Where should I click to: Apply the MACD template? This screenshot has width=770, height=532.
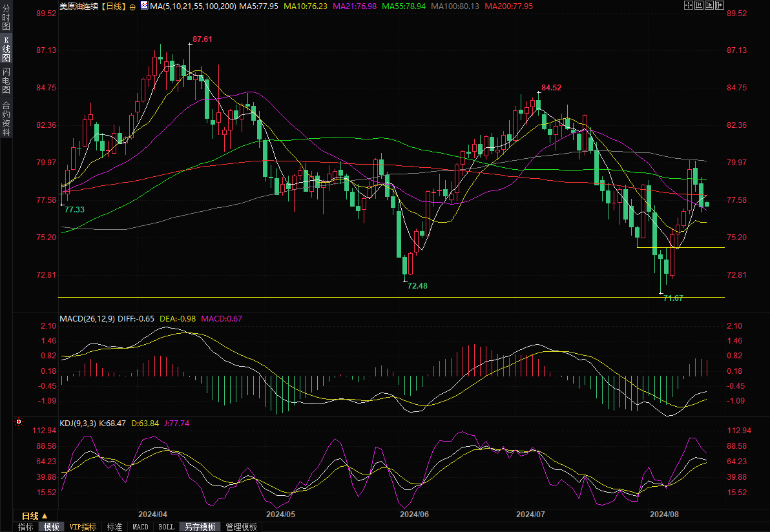(x=140, y=527)
